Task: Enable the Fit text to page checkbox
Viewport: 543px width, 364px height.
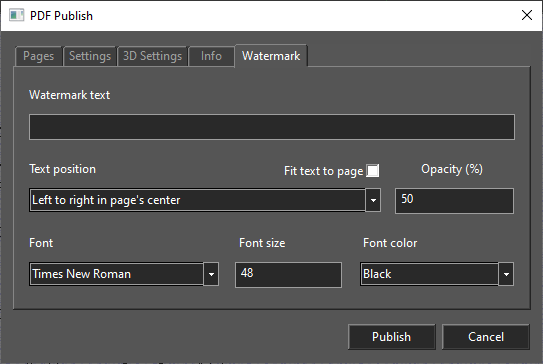Action: pyautogui.click(x=373, y=171)
